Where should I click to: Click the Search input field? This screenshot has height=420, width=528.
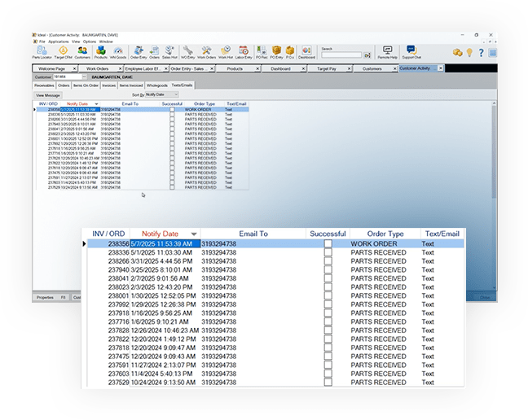coord(341,55)
